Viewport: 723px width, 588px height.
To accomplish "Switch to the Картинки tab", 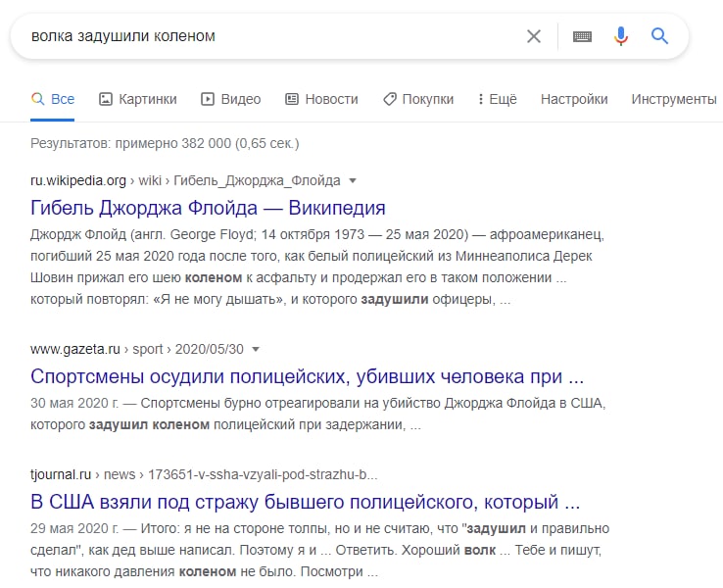I will coord(138,99).
